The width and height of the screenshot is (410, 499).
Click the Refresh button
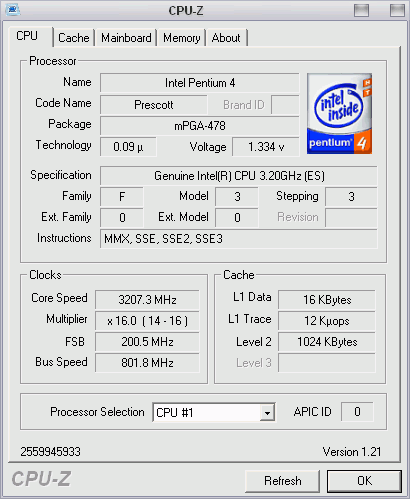(282, 481)
